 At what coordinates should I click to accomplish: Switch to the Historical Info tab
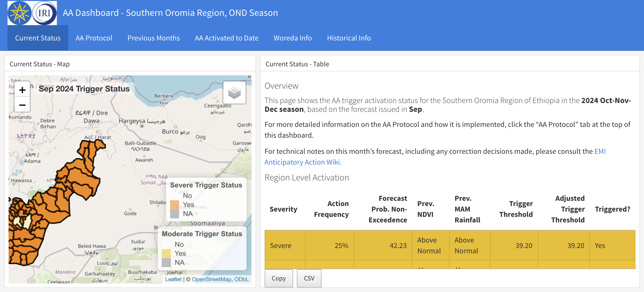(x=349, y=38)
